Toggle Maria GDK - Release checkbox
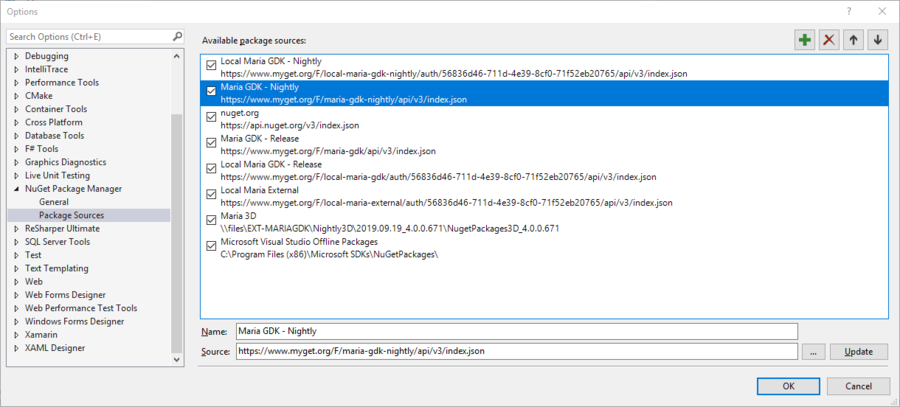The image size is (900, 407). [x=211, y=144]
